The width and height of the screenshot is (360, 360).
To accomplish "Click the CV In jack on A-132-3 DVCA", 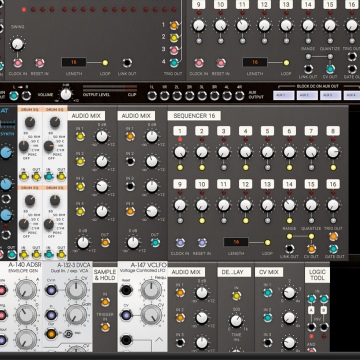I will 51,290.
